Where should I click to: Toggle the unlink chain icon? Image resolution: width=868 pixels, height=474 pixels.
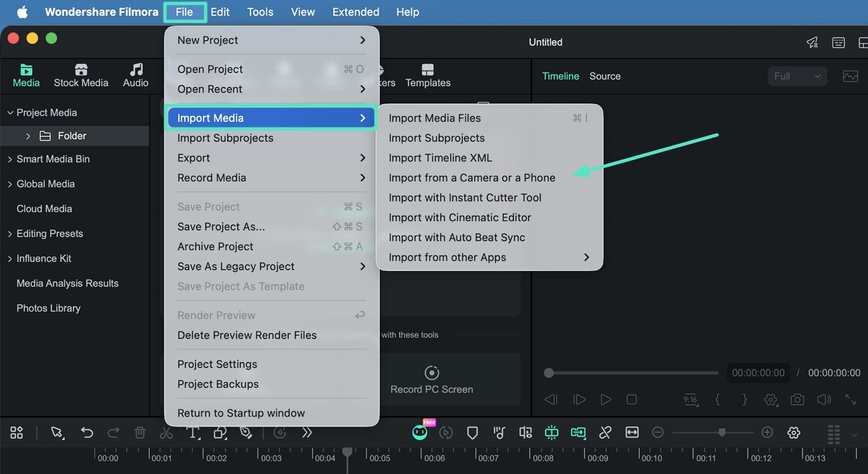point(605,433)
